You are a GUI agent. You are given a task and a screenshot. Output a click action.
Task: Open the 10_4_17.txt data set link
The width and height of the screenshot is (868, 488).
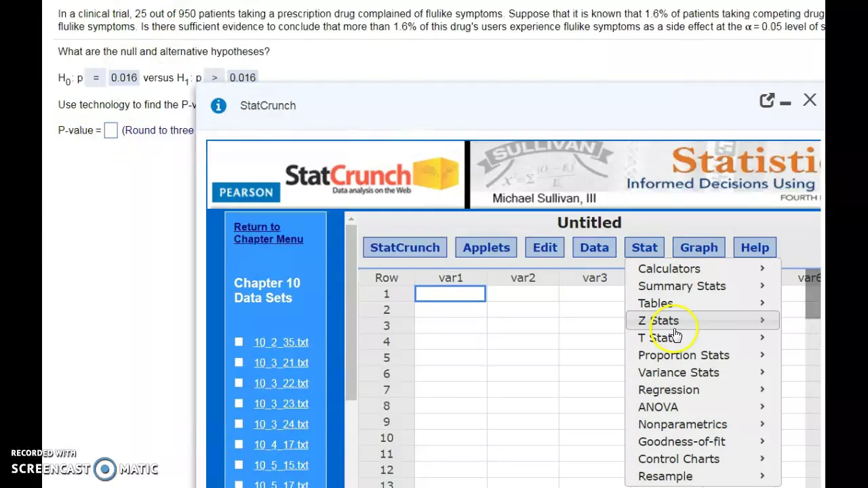point(281,445)
